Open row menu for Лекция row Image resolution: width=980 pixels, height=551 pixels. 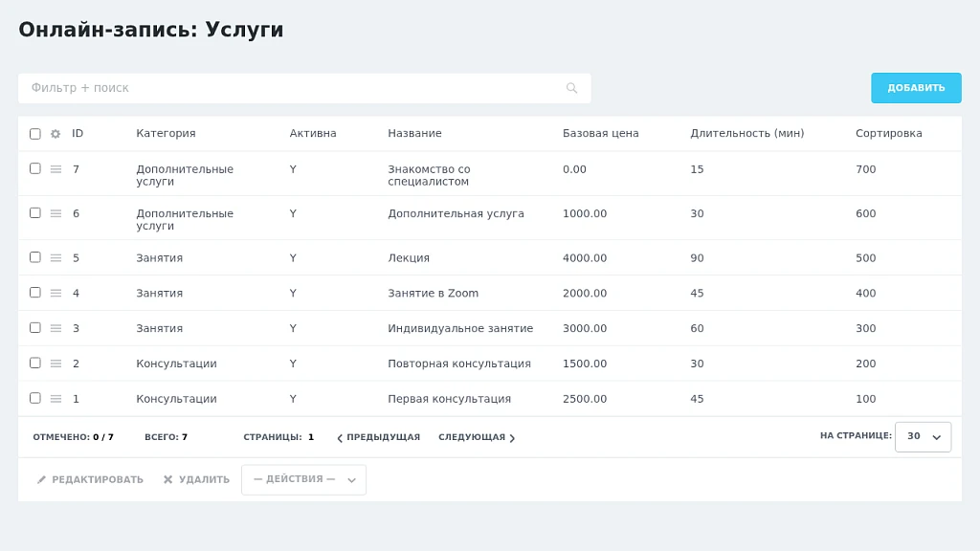(x=56, y=258)
